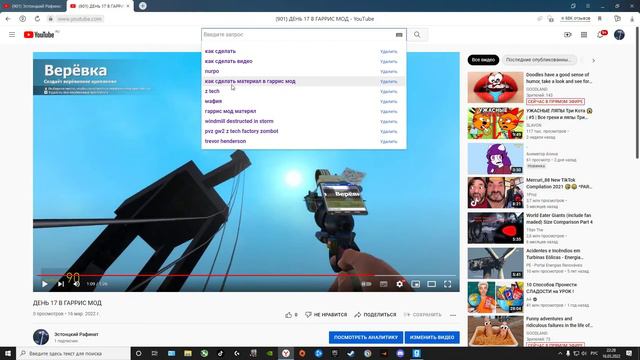This screenshot has width=640, height=360.
Task: Open Windows Start menu
Action: click(x=8, y=353)
